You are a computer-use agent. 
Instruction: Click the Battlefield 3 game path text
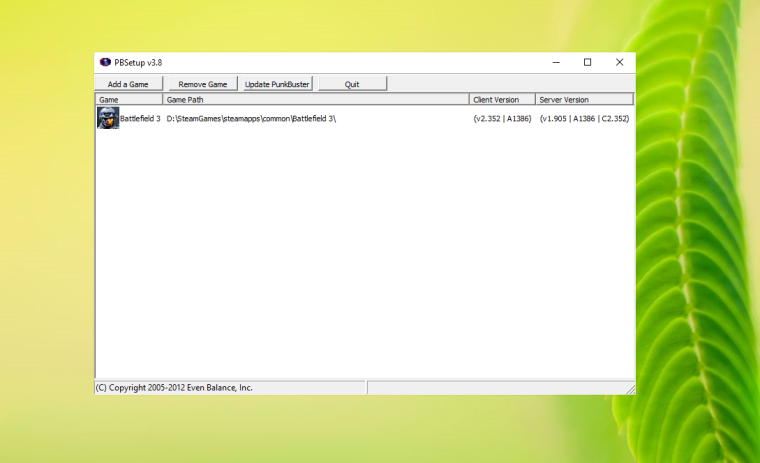click(x=251, y=118)
